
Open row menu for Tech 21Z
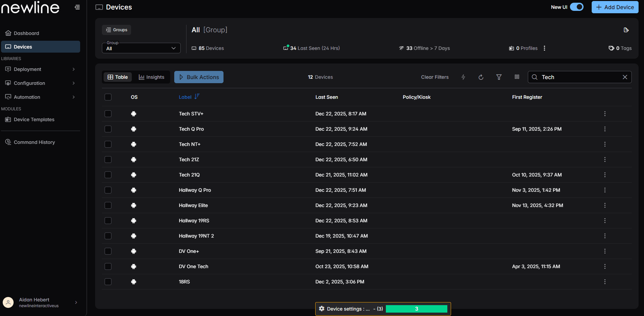point(605,160)
